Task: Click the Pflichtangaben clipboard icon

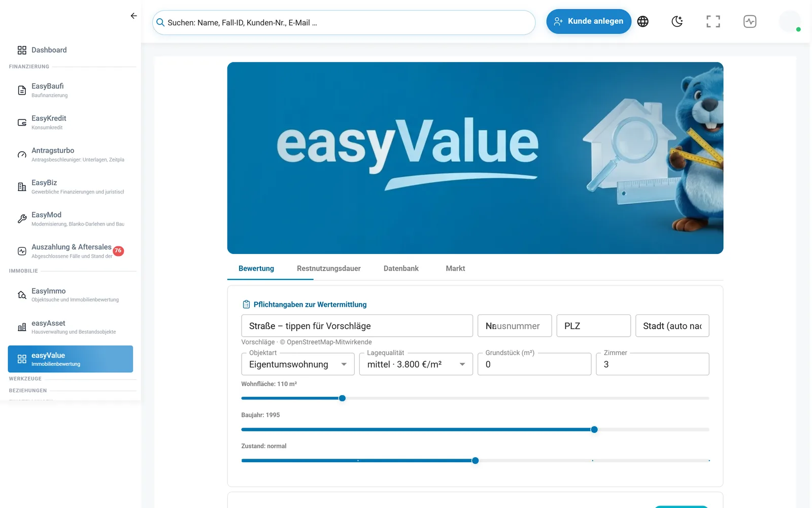Action: (x=246, y=304)
